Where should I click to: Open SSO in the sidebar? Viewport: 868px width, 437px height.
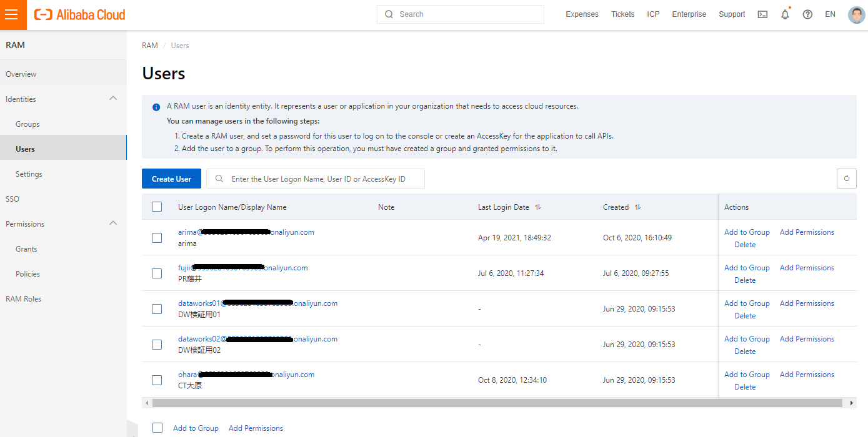tap(63, 199)
